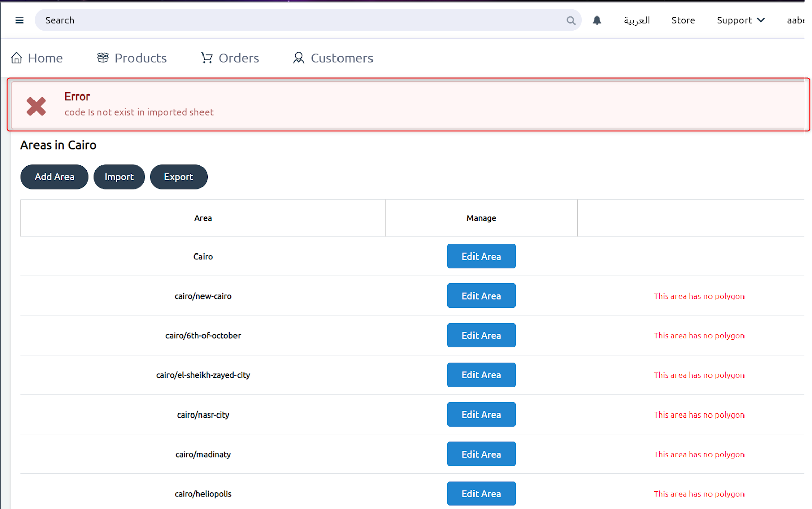Edit Area for cairo/6th-of-october
Screen dimensions: 812x509
481,335
